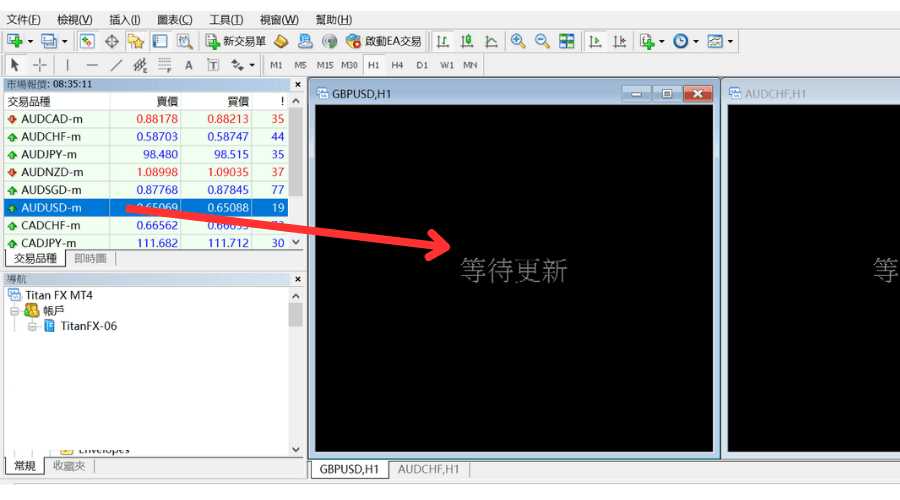
Task: Switch to candlestick chart display
Action: (x=466, y=41)
